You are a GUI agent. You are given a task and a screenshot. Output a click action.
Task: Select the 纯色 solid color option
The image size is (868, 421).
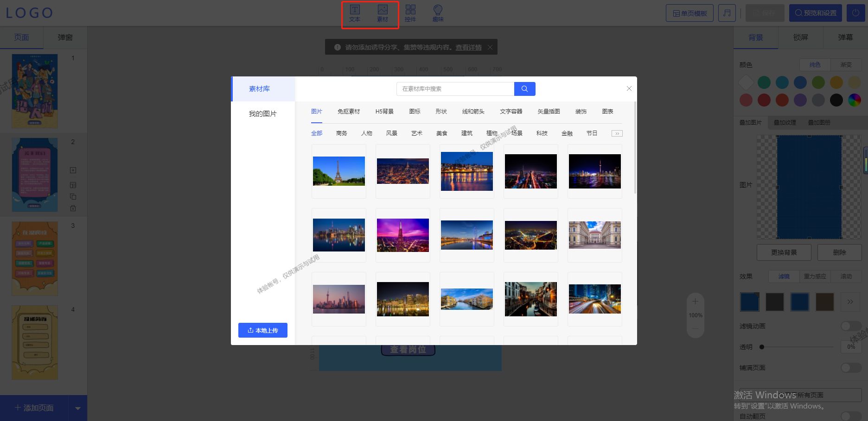click(x=815, y=65)
